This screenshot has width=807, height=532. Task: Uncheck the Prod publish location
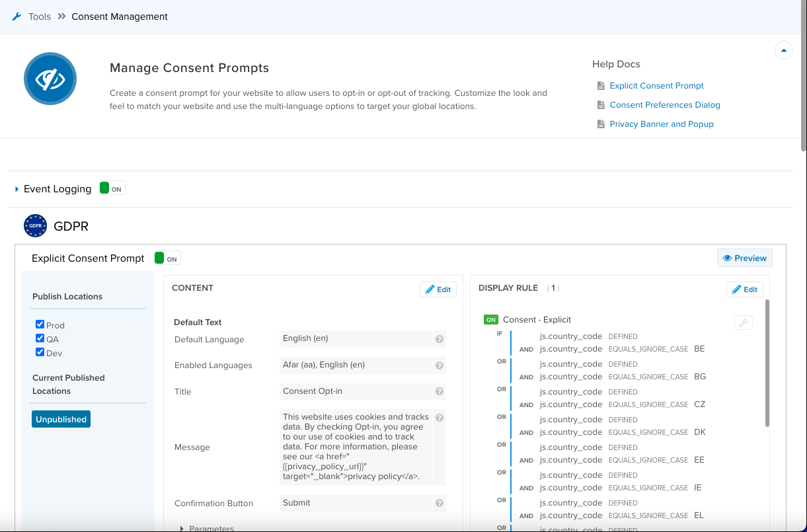click(40, 324)
